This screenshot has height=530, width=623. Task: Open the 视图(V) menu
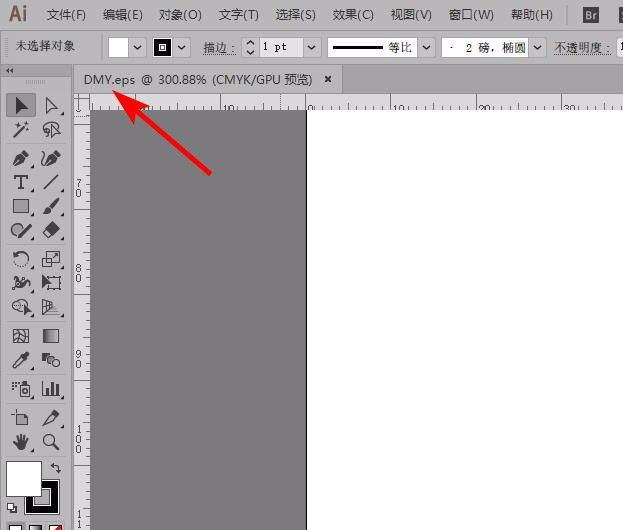click(411, 15)
